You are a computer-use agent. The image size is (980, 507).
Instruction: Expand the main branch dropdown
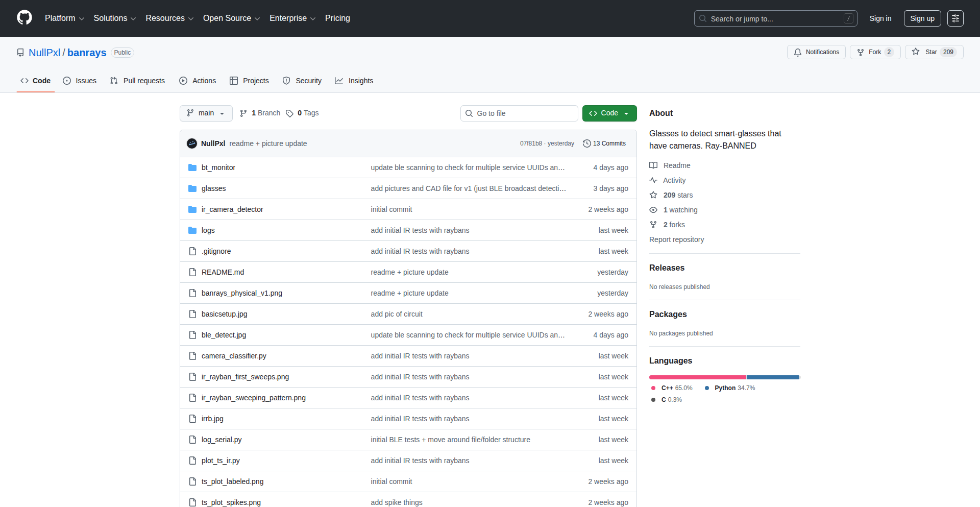pyautogui.click(x=206, y=113)
